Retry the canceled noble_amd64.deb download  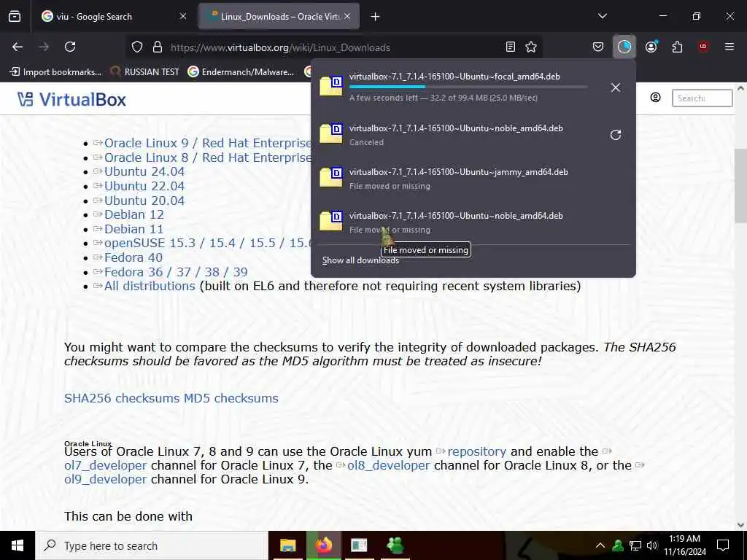616,135
